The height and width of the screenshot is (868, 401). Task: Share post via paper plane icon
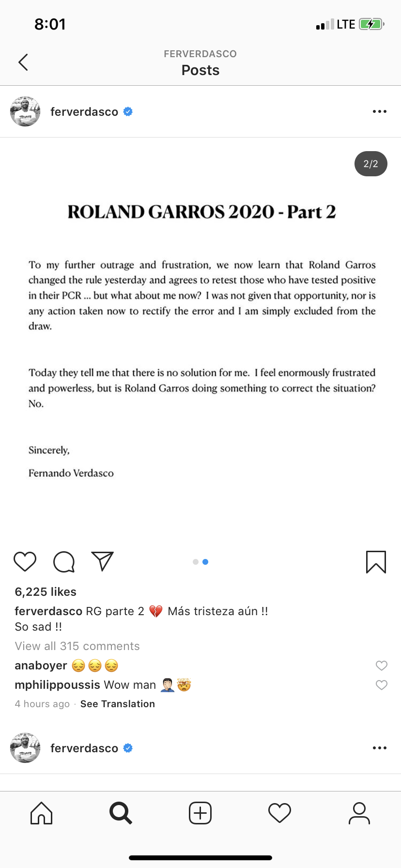[x=102, y=561]
